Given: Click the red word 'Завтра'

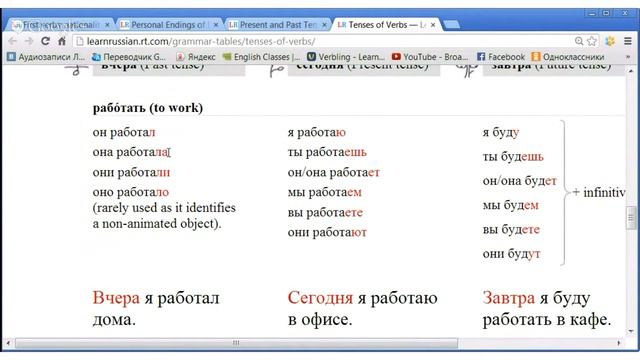Looking at the screenshot, I should click(509, 298).
